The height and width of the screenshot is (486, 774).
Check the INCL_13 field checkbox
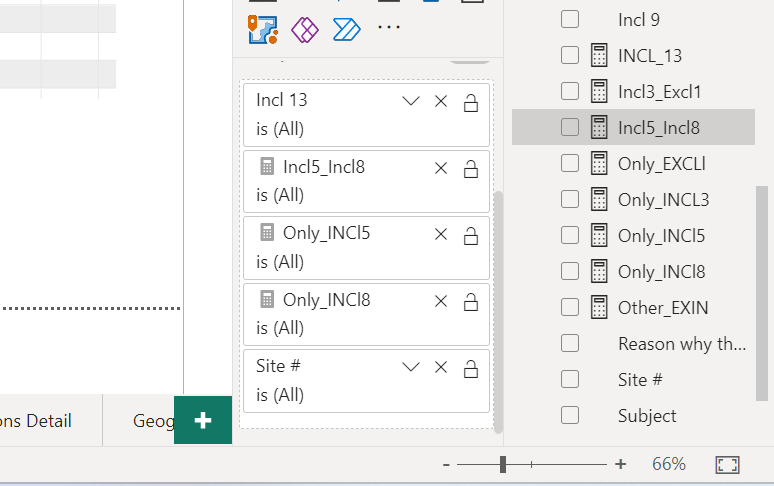tap(570, 55)
